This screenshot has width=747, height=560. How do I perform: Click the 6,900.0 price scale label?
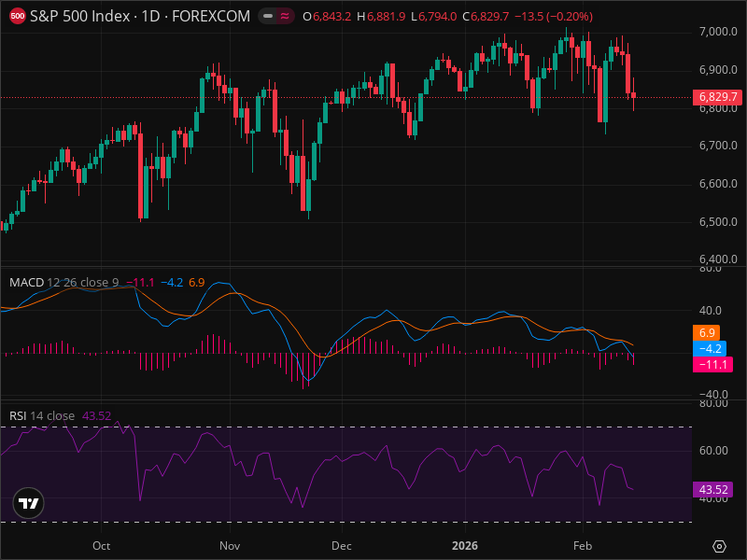(x=718, y=70)
